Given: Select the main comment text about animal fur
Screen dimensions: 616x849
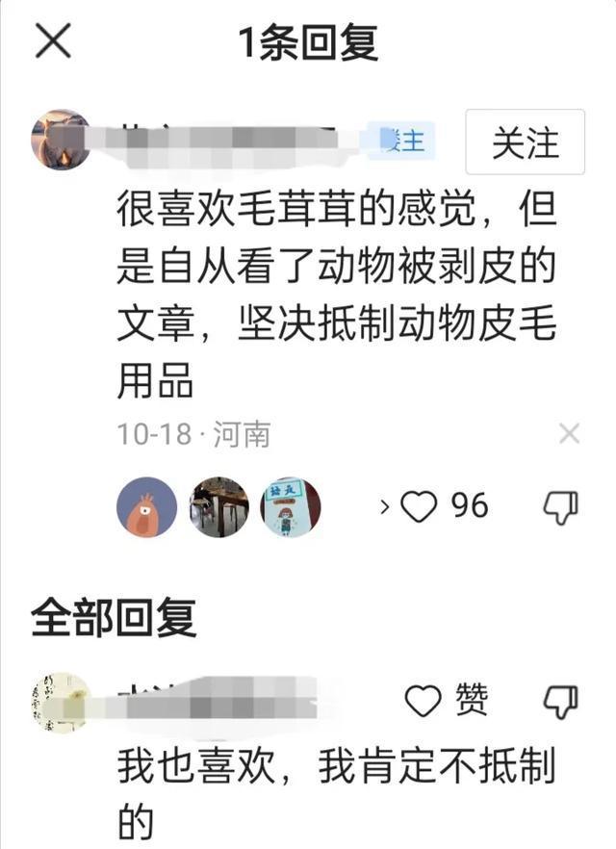Looking at the screenshot, I should click(x=337, y=296).
